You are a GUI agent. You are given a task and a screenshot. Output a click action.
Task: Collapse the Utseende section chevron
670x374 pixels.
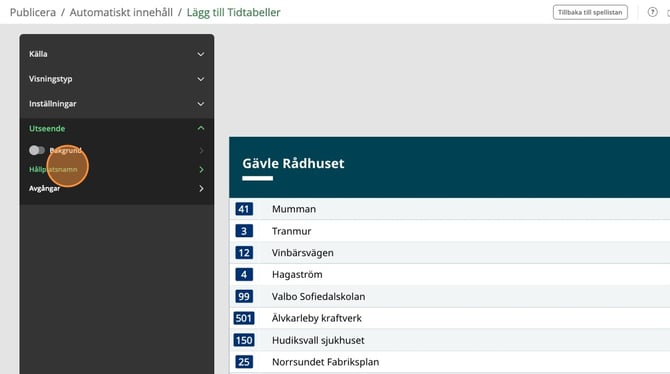tap(200, 128)
